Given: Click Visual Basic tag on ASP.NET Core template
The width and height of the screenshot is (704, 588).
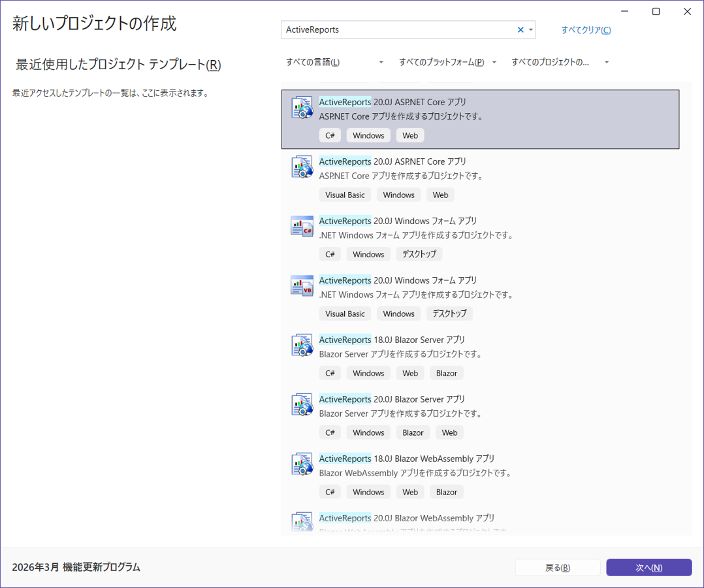Looking at the screenshot, I should (345, 195).
